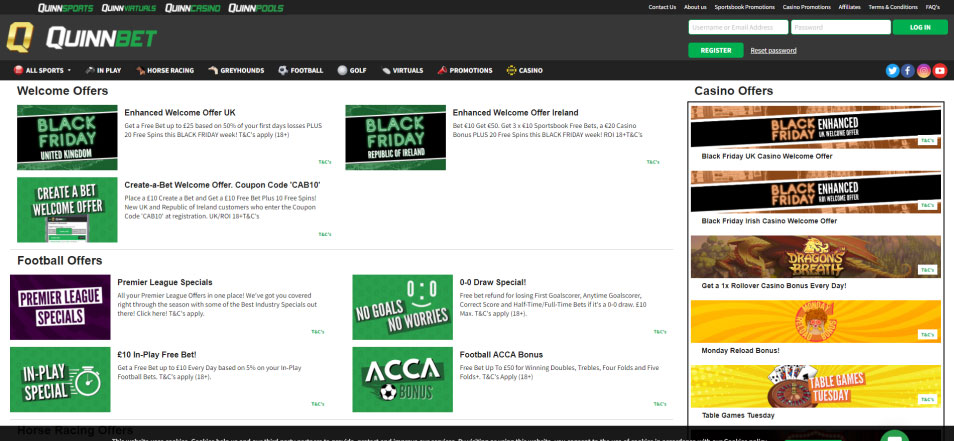
Task: Open Casino Promotions top link
Action: pyautogui.click(x=806, y=7)
